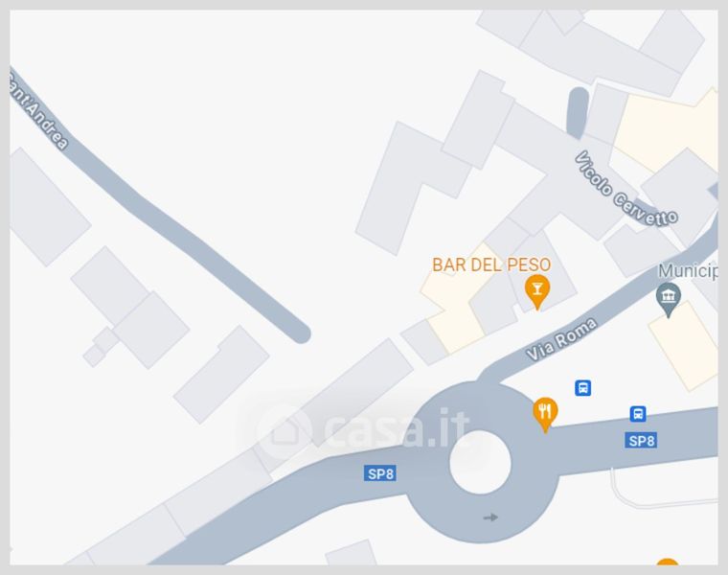Image resolution: width=728 pixels, height=575 pixels.
Task: Click the bus stop icon near Via Roma
Action: pos(582,388)
